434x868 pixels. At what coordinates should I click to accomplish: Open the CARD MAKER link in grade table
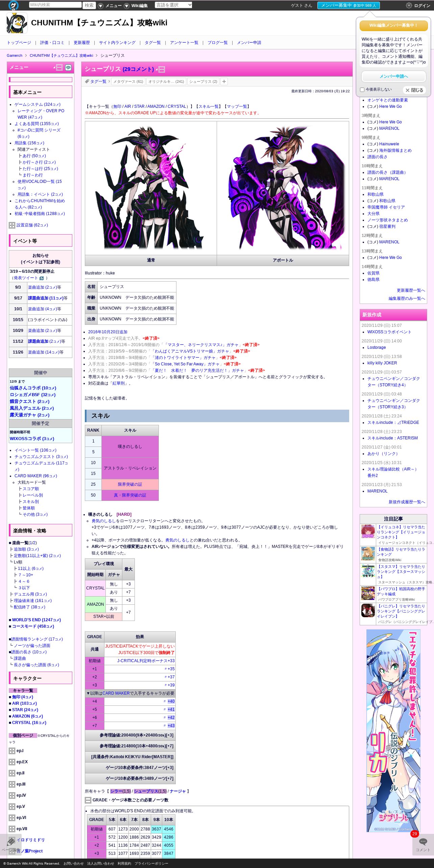116,693
